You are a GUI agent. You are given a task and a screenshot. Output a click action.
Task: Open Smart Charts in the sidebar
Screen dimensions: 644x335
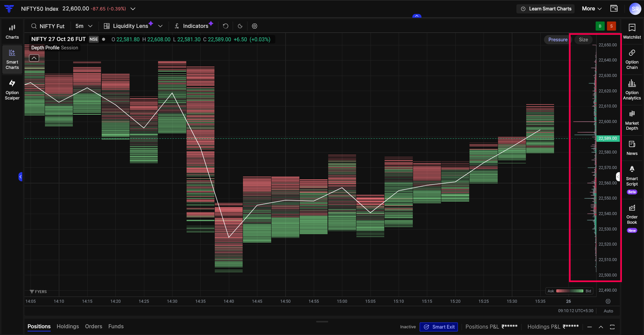point(12,60)
